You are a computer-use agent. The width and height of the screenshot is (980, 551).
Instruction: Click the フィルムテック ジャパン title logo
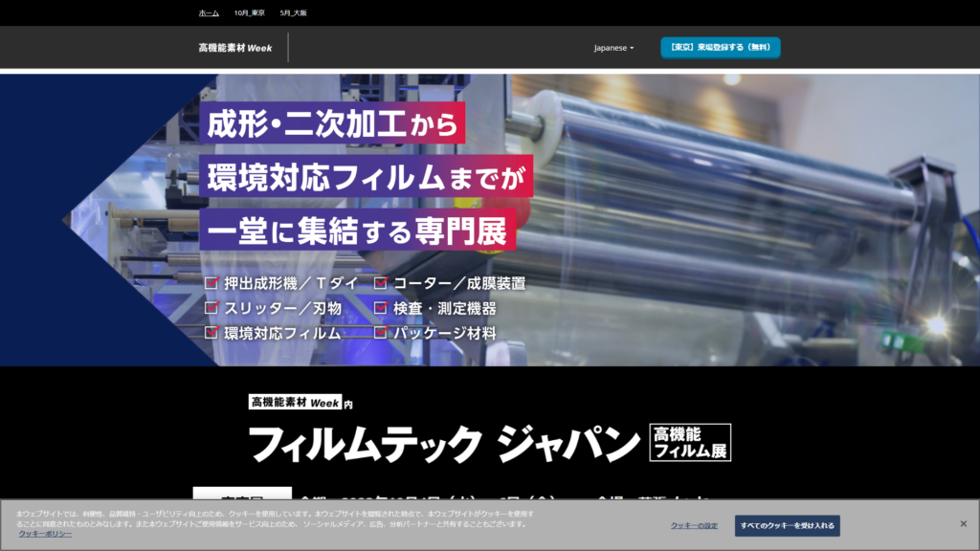click(444, 444)
